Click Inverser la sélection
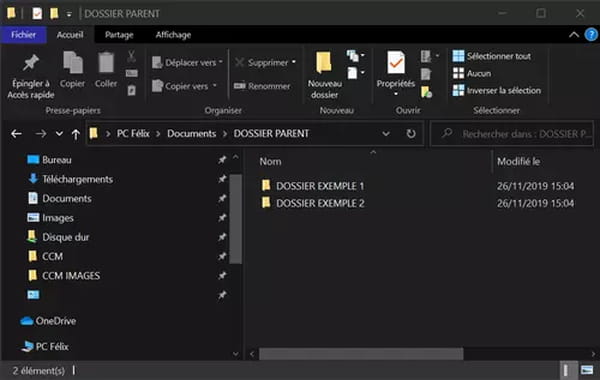Image resolution: width=600 pixels, height=380 pixels. [x=497, y=90]
